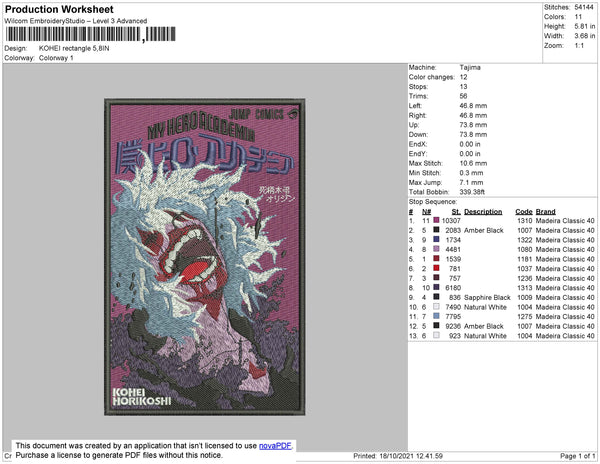Screen dimensions: 600x464
Task: Pick the Amber Black swatch in row 2
Action: pyautogui.click(x=436, y=230)
